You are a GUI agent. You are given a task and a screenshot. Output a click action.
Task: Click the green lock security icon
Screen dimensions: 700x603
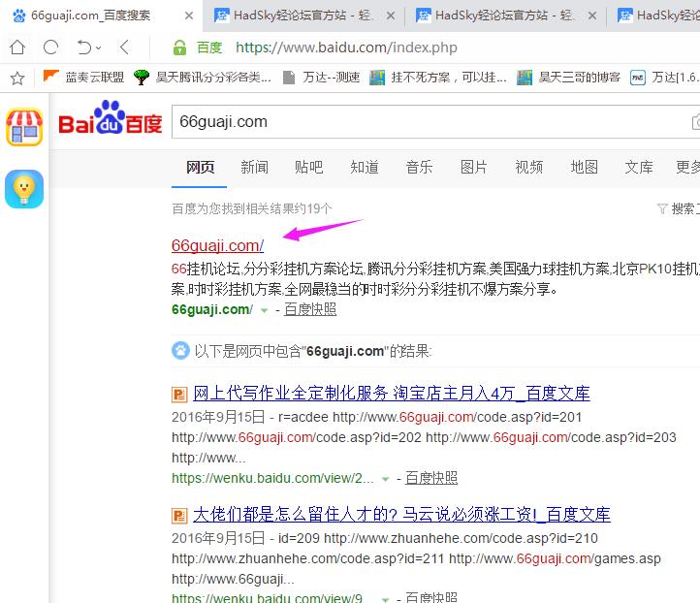coord(178,48)
